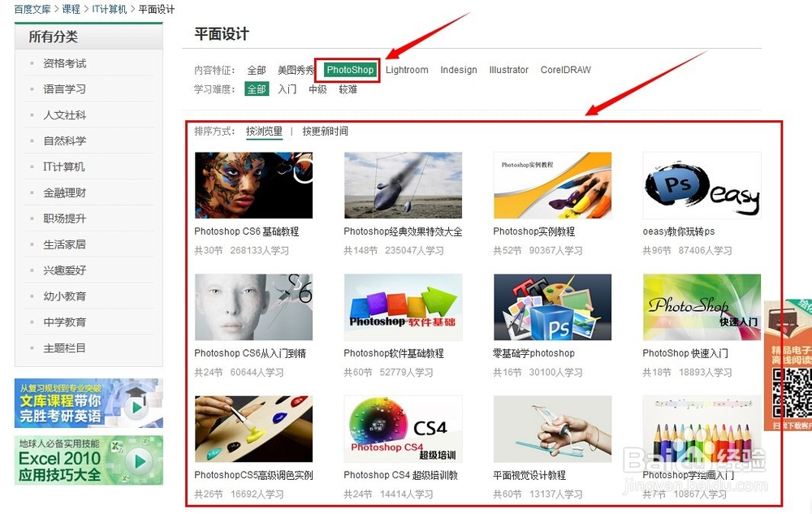Select 语言学习 category in sidebar
Image resolution: width=812 pixels, height=514 pixels.
coord(65,89)
